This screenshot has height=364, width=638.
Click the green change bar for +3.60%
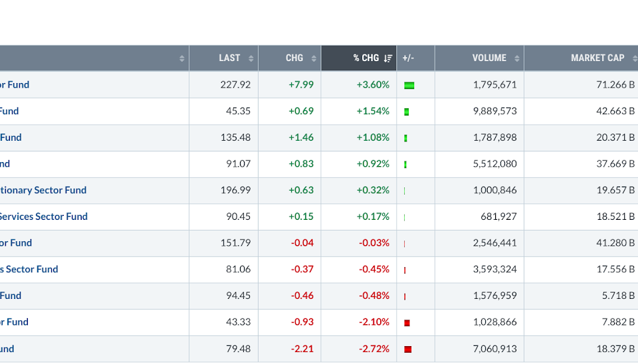[409, 85]
